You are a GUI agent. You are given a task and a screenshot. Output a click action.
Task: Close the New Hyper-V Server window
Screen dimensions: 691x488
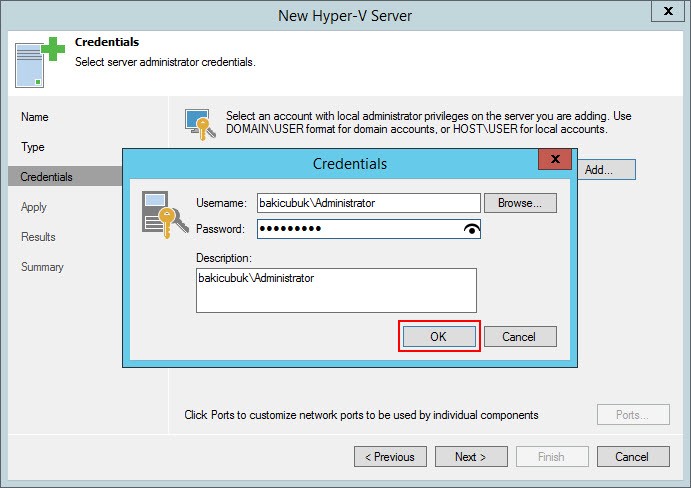point(668,11)
